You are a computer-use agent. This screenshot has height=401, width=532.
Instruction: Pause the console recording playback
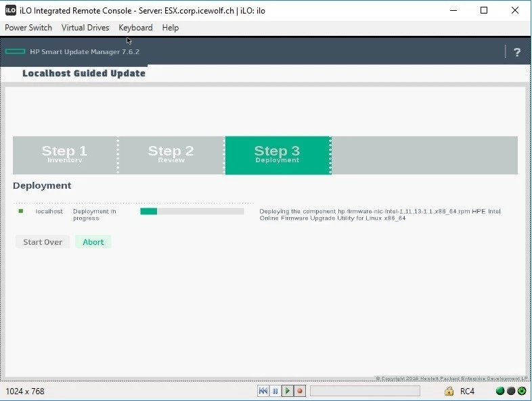275,391
